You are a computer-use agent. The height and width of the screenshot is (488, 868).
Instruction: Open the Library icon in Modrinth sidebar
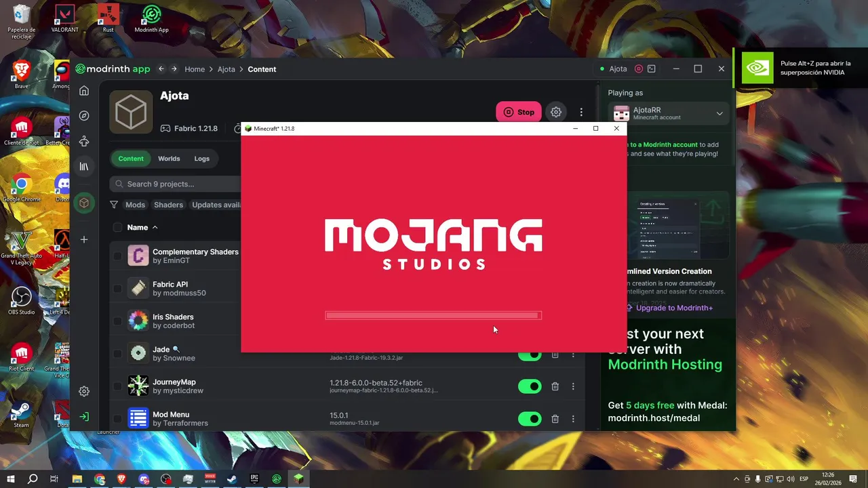84,166
